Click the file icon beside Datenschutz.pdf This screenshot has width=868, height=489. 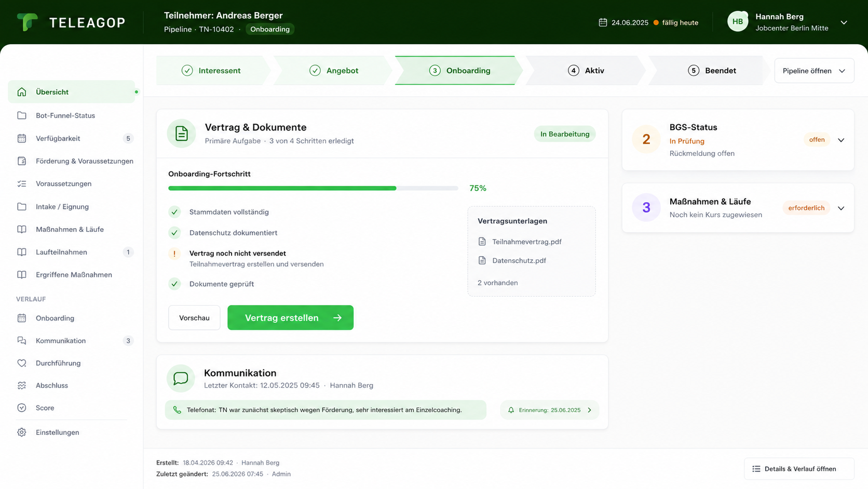click(x=482, y=260)
